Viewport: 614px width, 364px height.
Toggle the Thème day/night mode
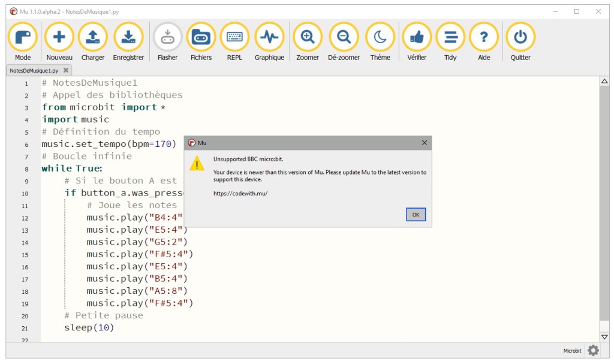point(380,38)
